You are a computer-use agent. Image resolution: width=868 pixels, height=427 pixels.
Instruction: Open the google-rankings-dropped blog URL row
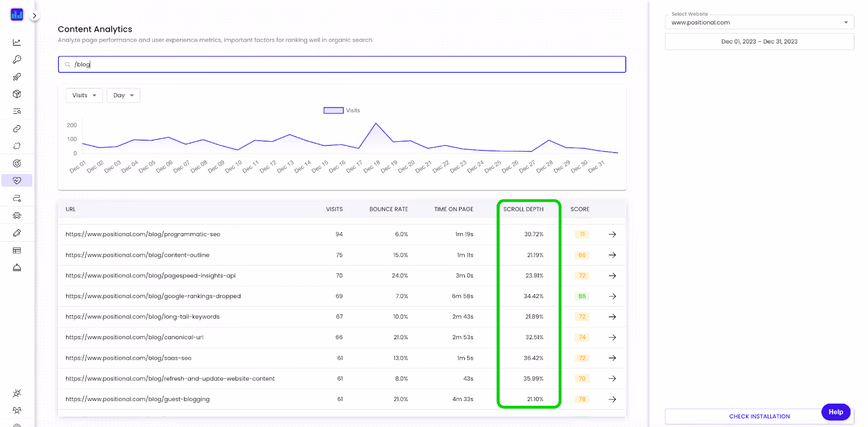pos(153,296)
